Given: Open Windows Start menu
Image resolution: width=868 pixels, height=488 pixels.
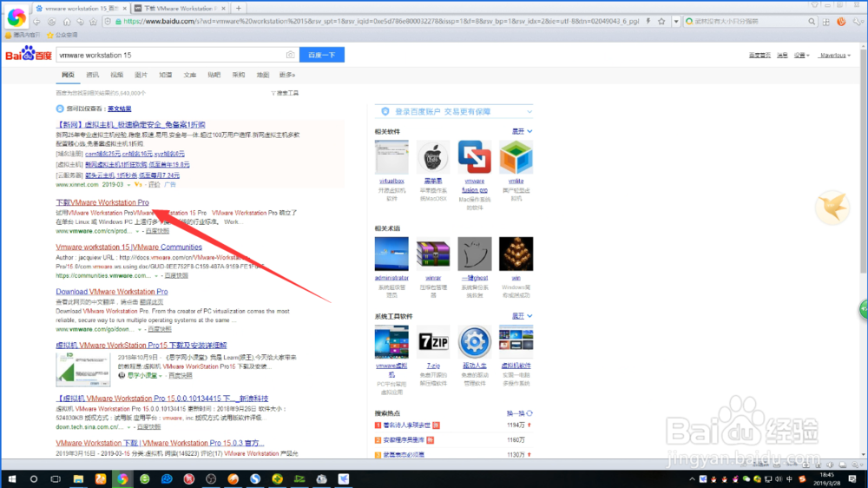Looking at the screenshot, I should coord(11,479).
